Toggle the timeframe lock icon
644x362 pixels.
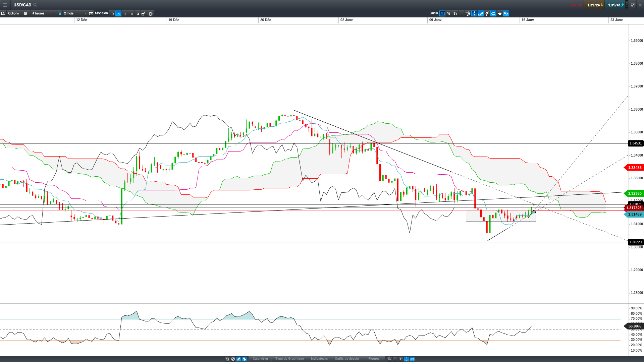[60, 13]
